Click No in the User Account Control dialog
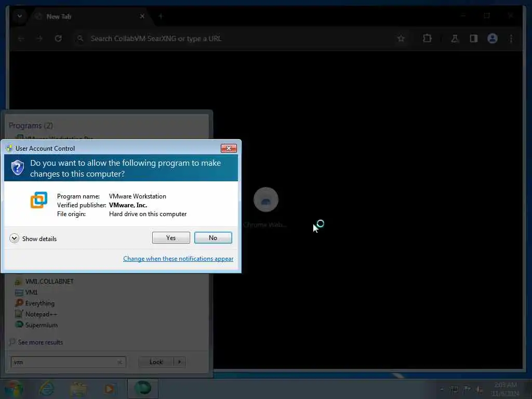 pyautogui.click(x=213, y=238)
